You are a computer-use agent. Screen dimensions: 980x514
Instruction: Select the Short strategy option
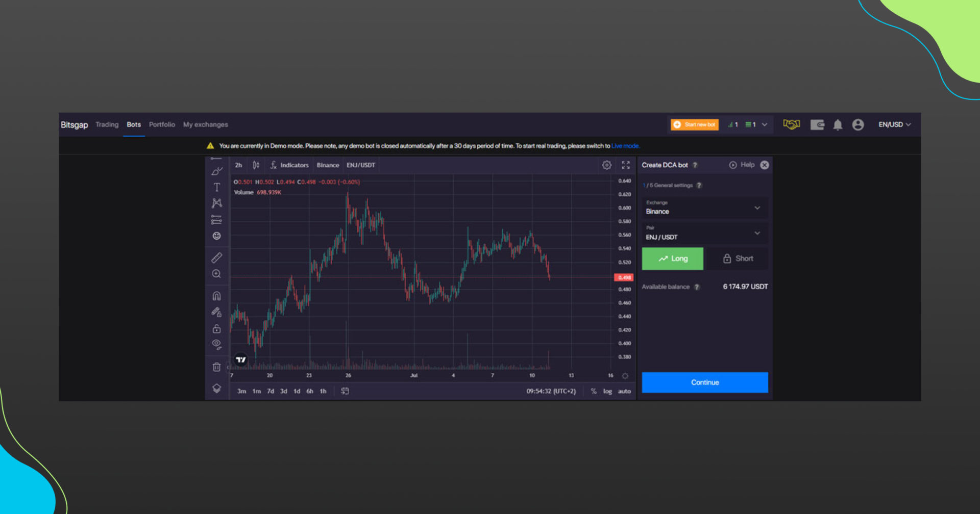pos(738,259)
